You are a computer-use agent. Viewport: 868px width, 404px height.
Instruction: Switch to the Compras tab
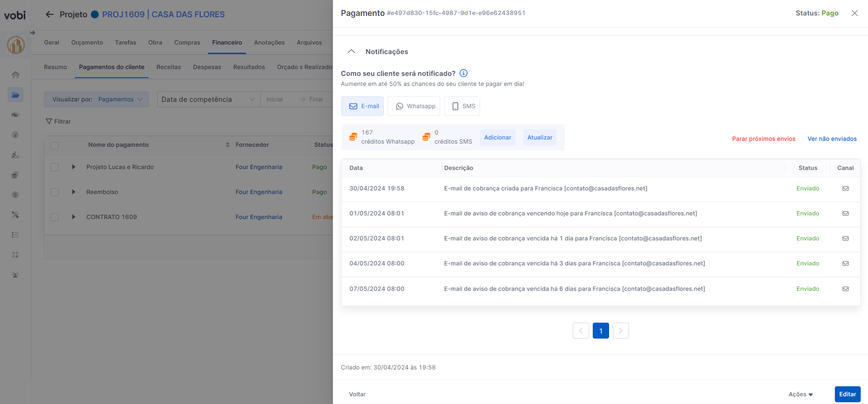click(x=187, y=43)
